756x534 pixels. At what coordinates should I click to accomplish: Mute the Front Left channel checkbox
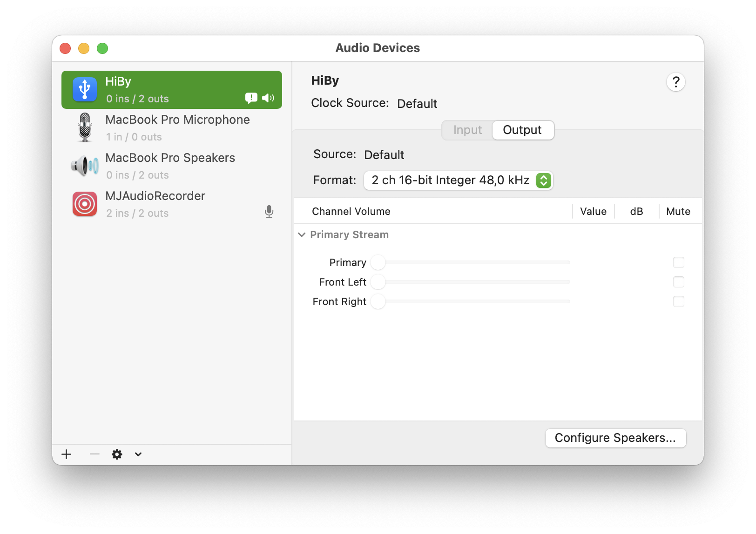pyautogui.click(x=679, y=282)
